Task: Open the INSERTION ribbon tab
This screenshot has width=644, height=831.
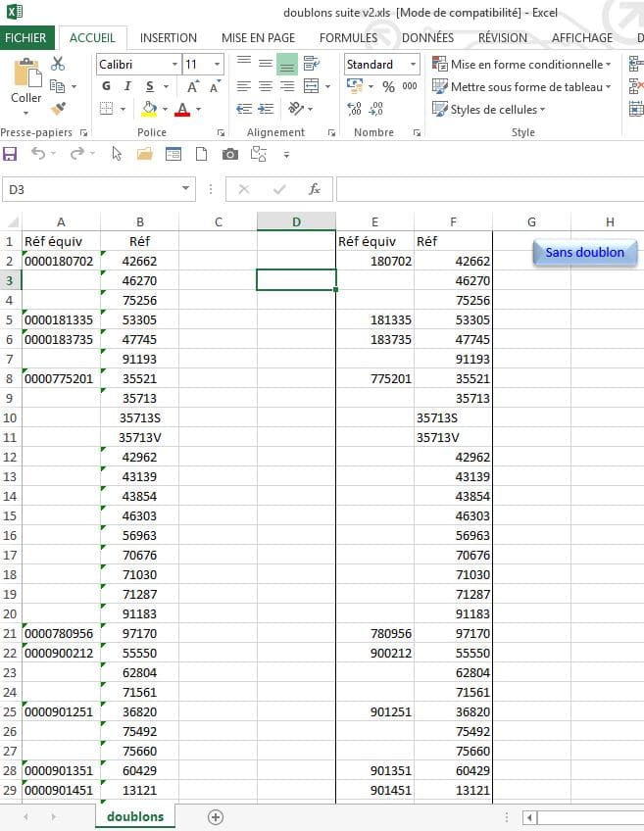Action: 168,37
